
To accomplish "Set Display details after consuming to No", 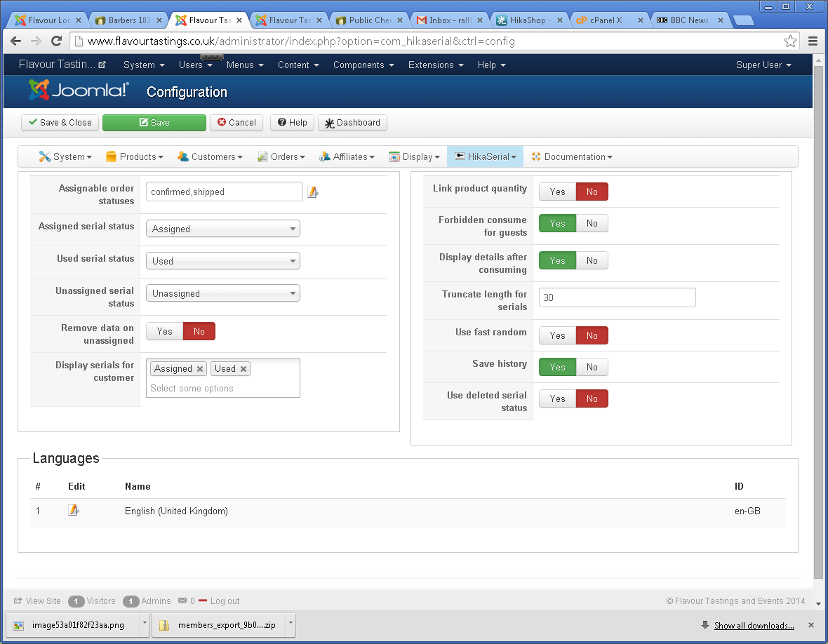I will coord(592,260).
